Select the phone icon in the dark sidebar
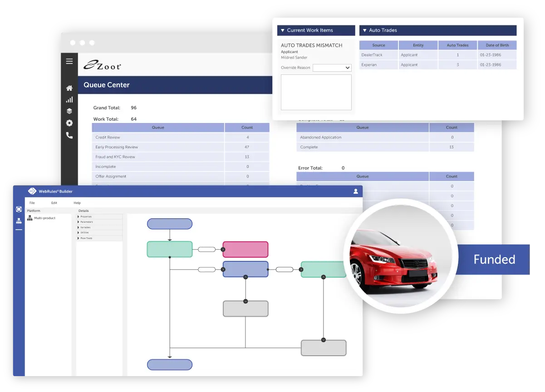The width and height of the screenshot is (545, 392). [x=69, y=135]
